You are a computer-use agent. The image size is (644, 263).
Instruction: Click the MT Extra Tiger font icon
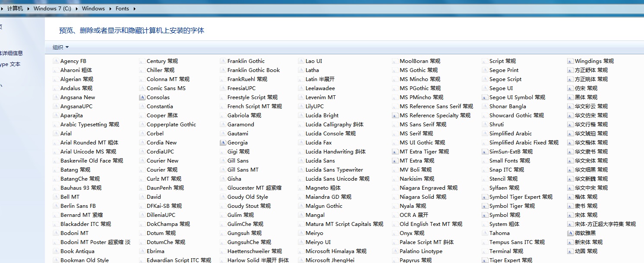pyautogui.click(x=395, y=152)
